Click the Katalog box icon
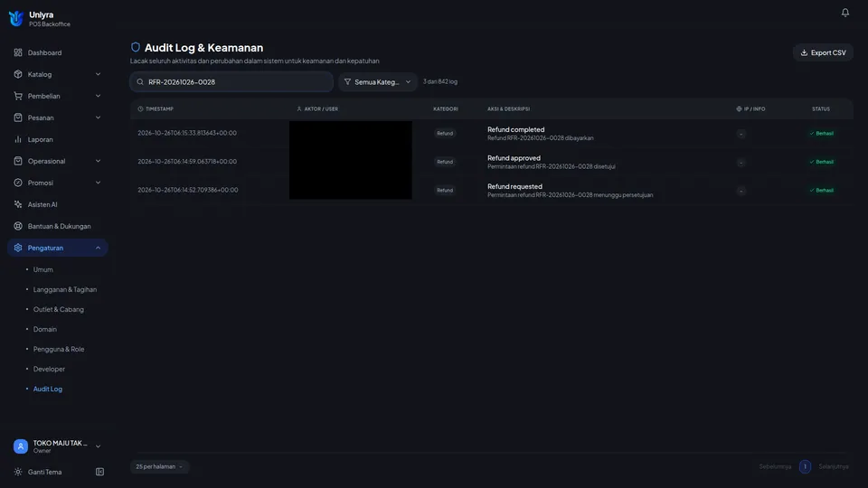Screen dimensions: 868x488 pyautogui.click(x=18, y=74)
